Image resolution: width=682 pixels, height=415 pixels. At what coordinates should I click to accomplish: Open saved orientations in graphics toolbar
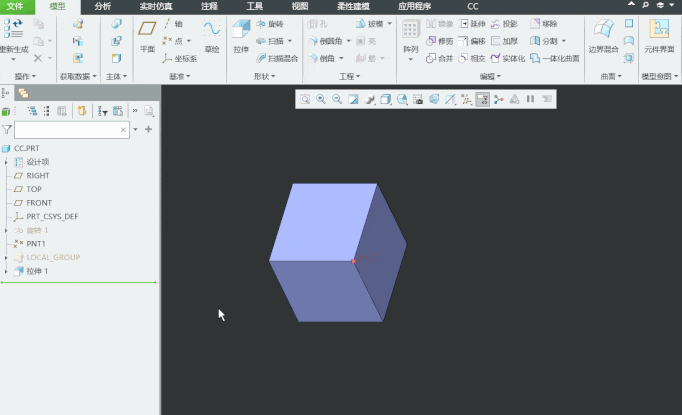pos(402,100)
